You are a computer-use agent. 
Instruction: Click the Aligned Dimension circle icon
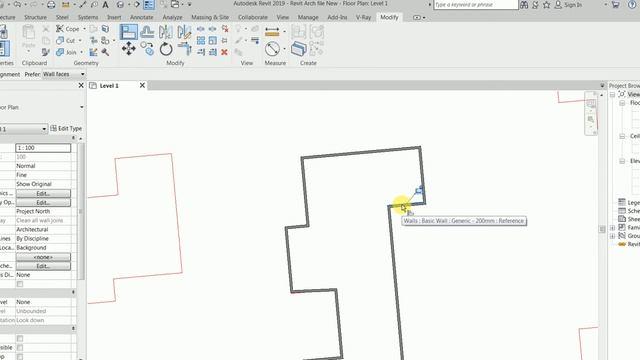tap(272, 49)
